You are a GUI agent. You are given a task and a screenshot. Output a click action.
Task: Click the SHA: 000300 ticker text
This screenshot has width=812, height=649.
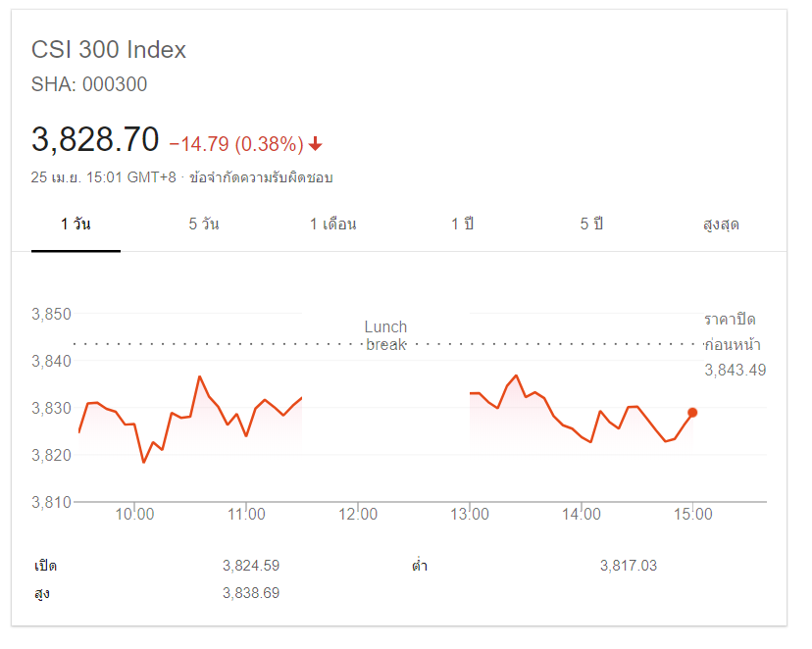[89, 84]
